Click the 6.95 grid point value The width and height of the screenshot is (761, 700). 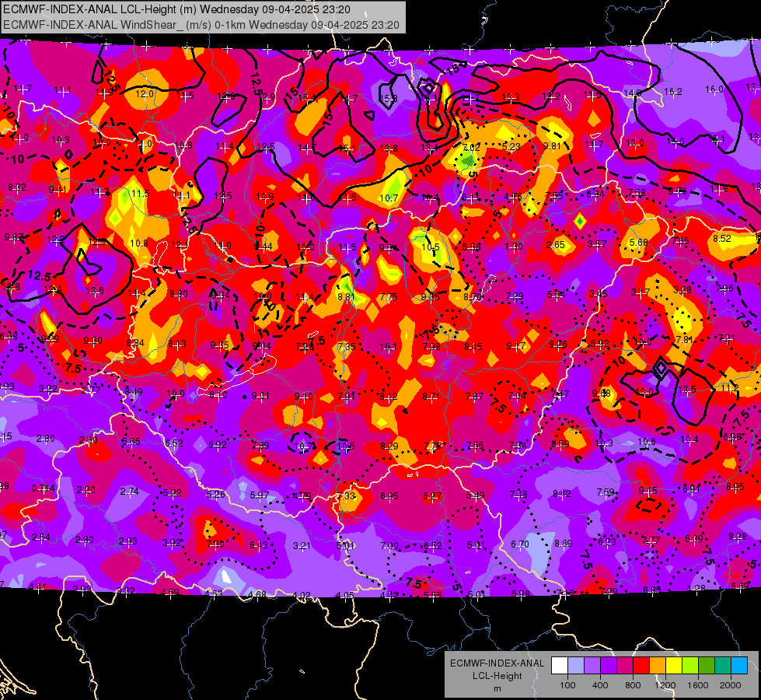click(x=389, y=496)
